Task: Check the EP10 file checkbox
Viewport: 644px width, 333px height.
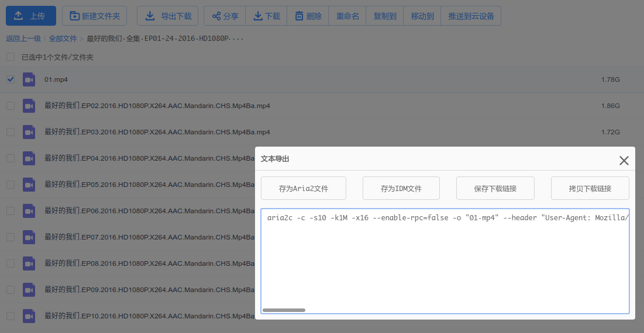Action: coord(11,316)
